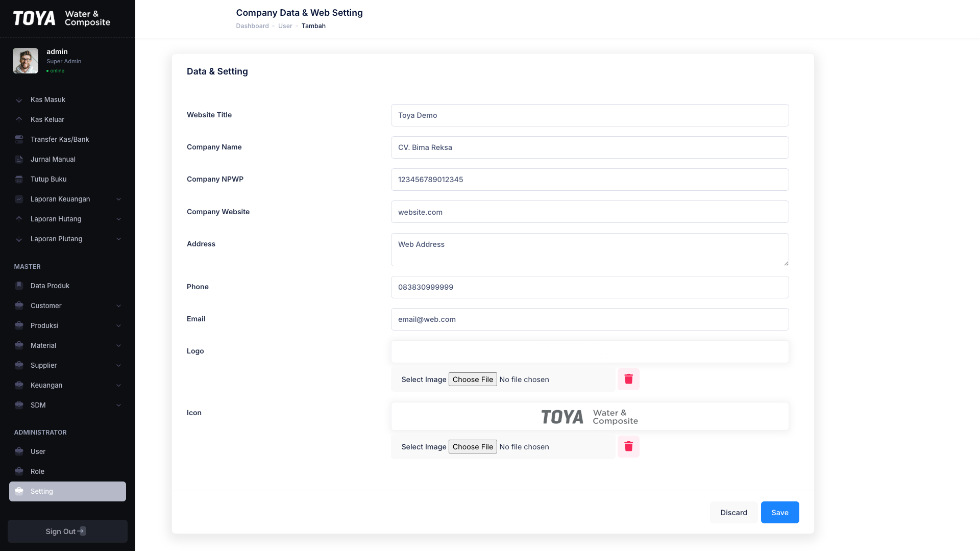Open the Kas Keluar menu item
The image size is (980, 557).
coord(67,120)
